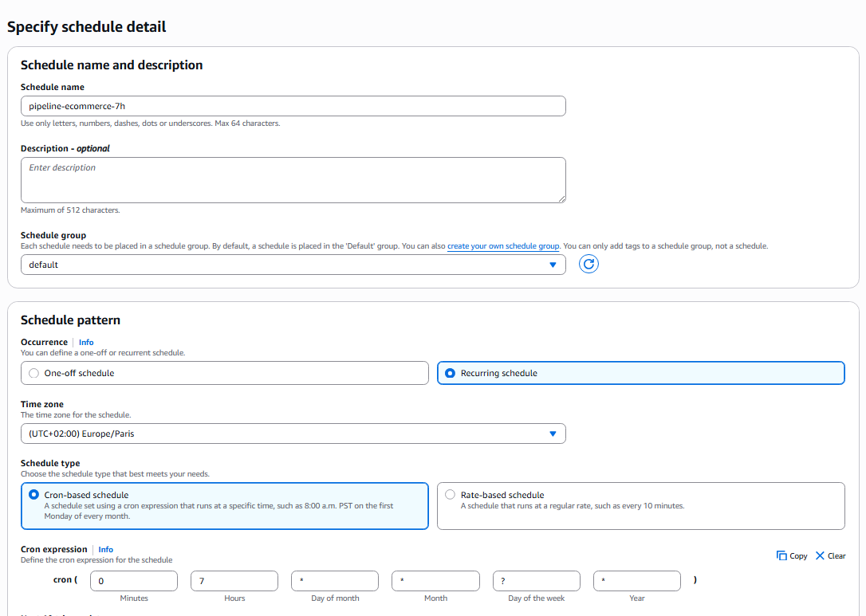Edit the cron Hours field
Image resolution: width=866 pixels, height=616 pixels.
click(x=234, y=581)
